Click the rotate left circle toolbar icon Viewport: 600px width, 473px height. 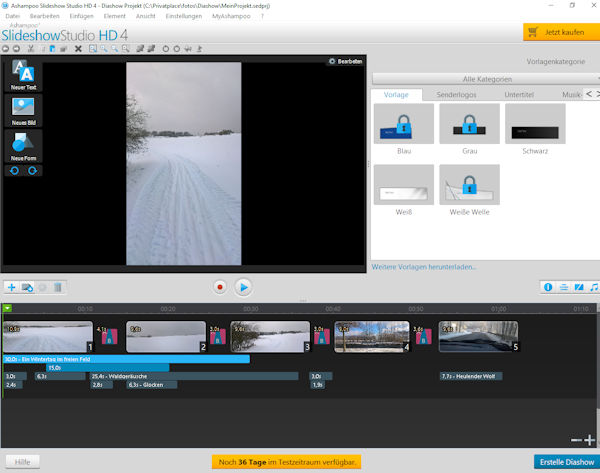pyautogui.click(x=166, y=49)
